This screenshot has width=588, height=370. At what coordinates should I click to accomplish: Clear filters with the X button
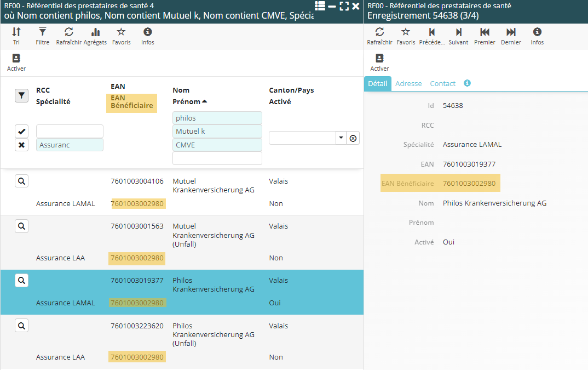click(x=21, y=145)
